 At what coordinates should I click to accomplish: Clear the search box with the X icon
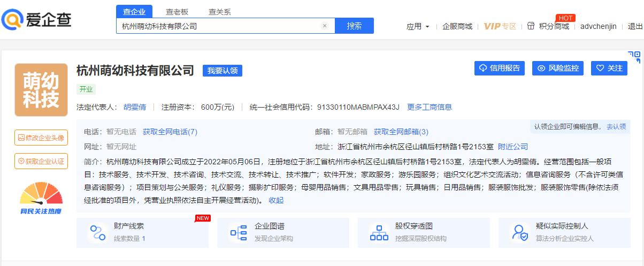(325, 26)
